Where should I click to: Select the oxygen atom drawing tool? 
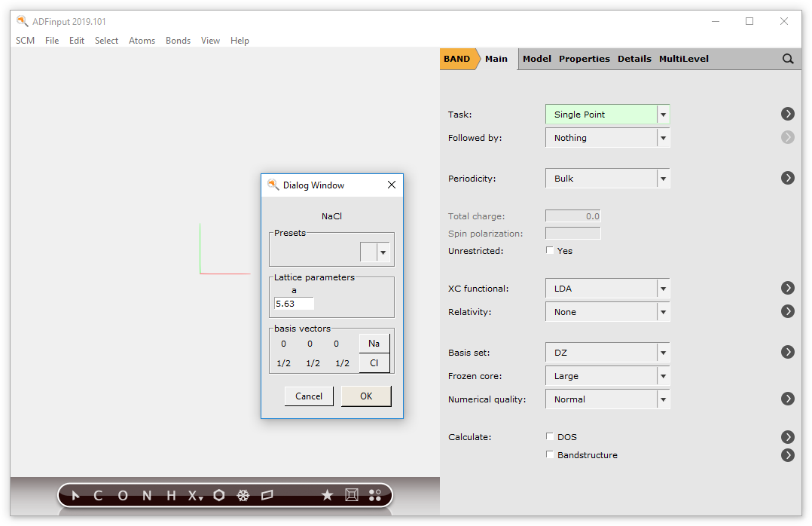click(122, 495)
